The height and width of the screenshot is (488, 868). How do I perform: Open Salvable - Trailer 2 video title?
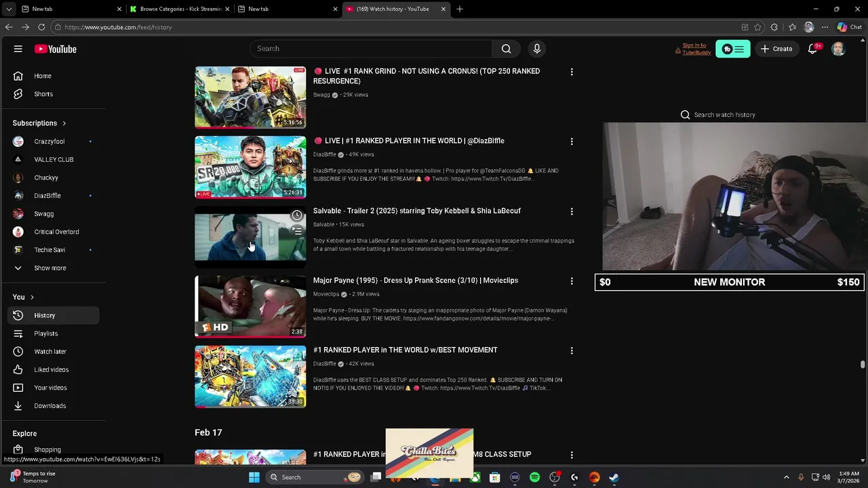click(417, 211)
